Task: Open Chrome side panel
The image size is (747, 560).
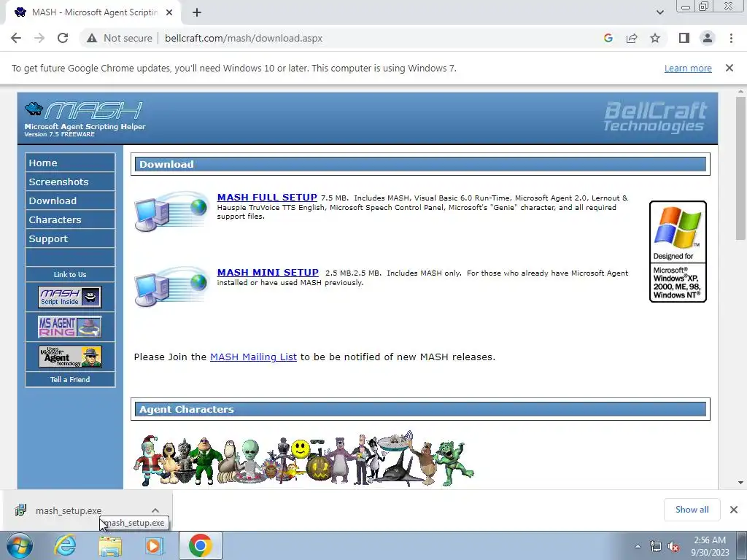Action: [x=684, y=38]
